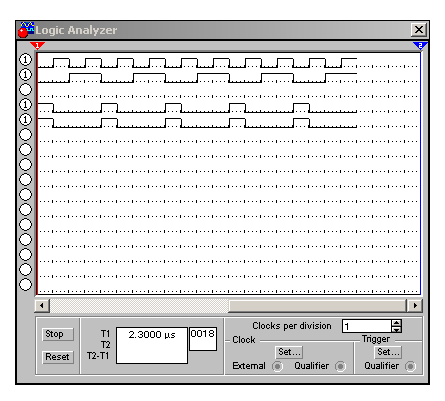
Task: Decrease clocks per division with down arrow
Action: click(x=396, y=329)
